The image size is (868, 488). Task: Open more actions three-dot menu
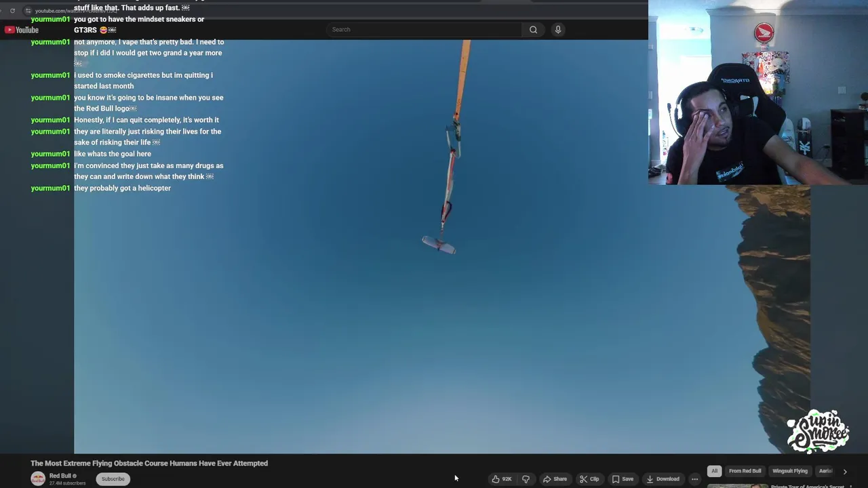click(x=694, y=479)
